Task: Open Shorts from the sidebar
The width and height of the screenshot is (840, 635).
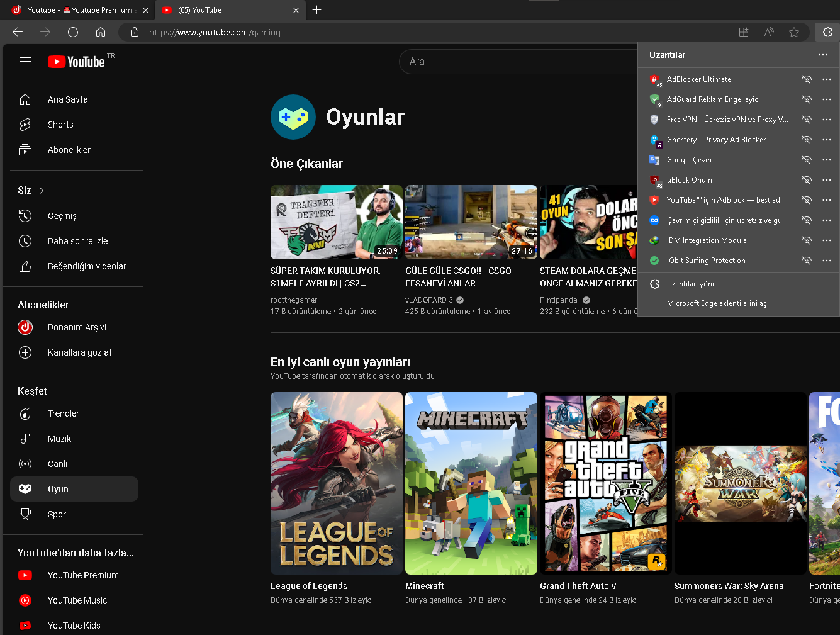Action: coord(74,125)
